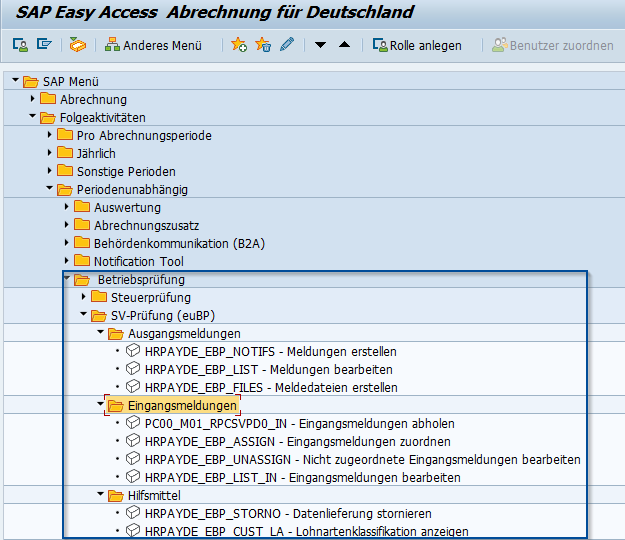Edit favorite with pencil icon
Image resolution: width=625 pixels, height=540 pixels.
click(287, 44)
